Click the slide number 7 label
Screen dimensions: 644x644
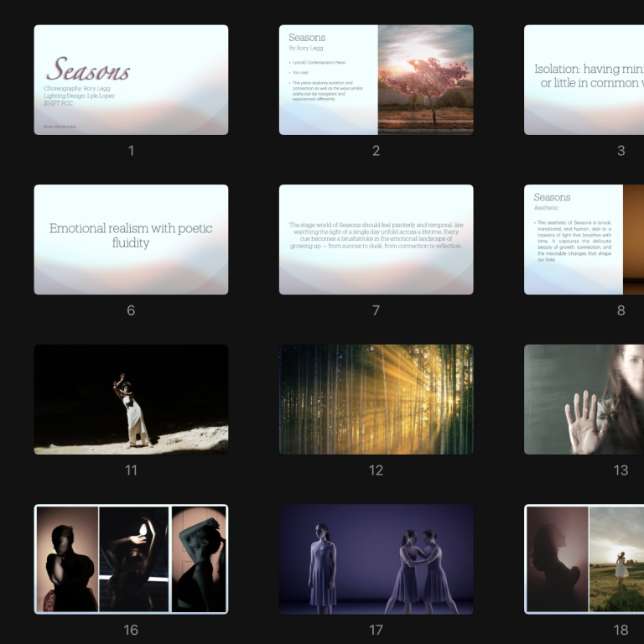[x=376, y=310]
